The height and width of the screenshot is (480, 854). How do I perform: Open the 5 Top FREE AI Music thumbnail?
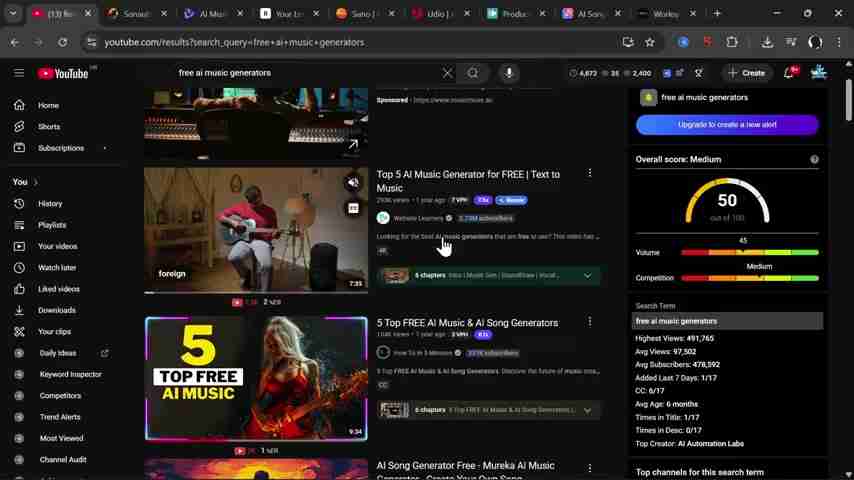tap(256, 379)
